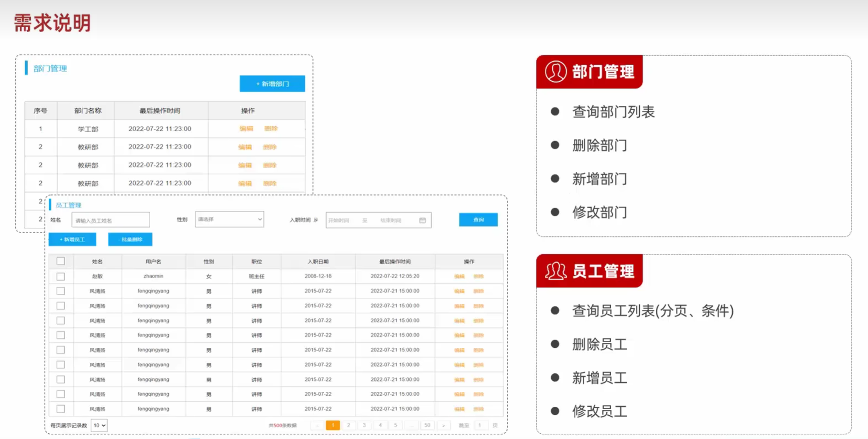The image size is (868, 439).
Task: Open the records-per-page dropdown showing 10
Action: pos(99,425)
